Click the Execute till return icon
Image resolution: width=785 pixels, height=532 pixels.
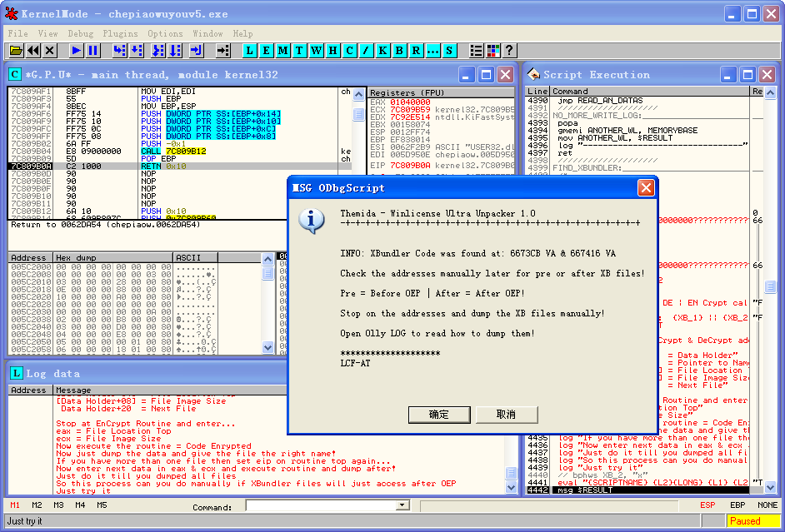click(x=197, y=51)
